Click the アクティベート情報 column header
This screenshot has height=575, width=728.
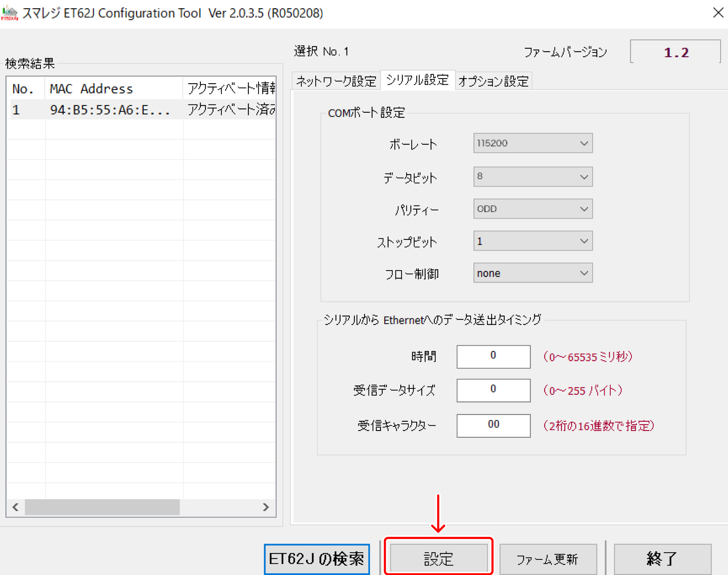coord(230,88)
